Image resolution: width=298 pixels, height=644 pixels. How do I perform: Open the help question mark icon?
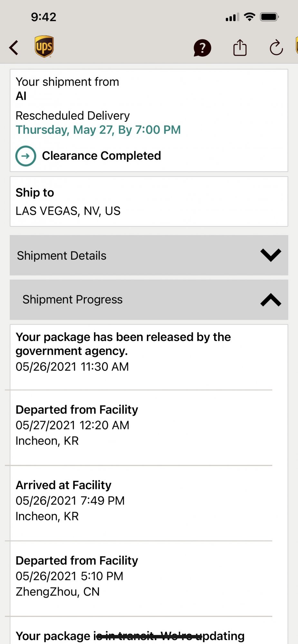coord(202,48)
